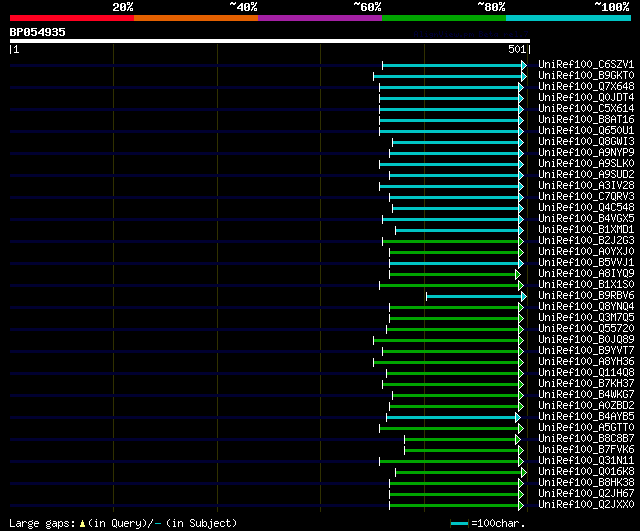Select the UniRef100_A9SLK0 label
Viewport: 640px width, 531px height.
point(586,164)
